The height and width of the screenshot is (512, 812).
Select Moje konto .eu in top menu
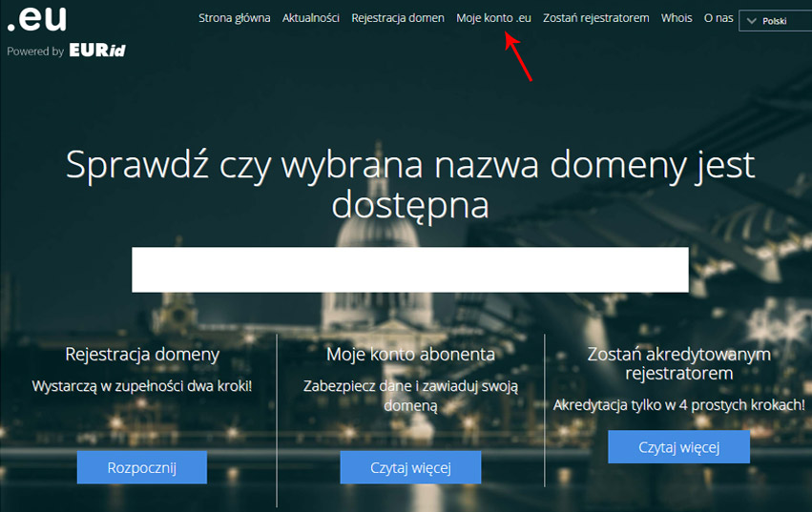[493, 18]
